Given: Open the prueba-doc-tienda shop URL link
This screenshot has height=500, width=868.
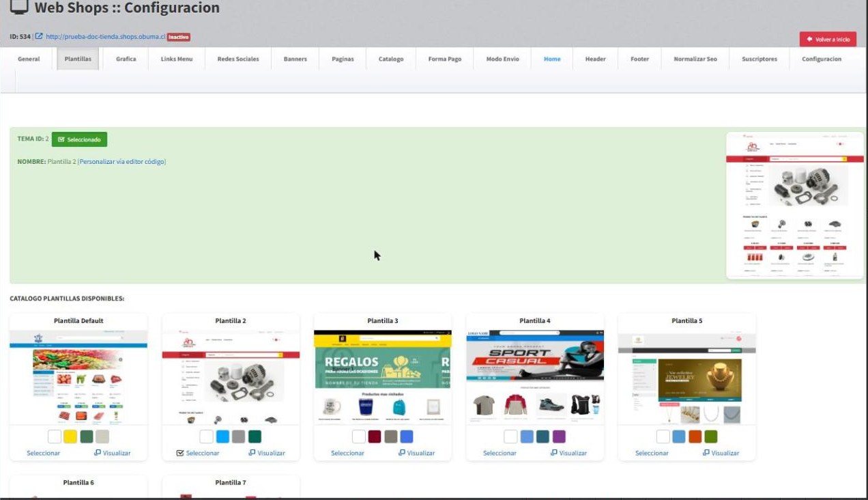Looking at the screenshot, I should tap(105, 37).
